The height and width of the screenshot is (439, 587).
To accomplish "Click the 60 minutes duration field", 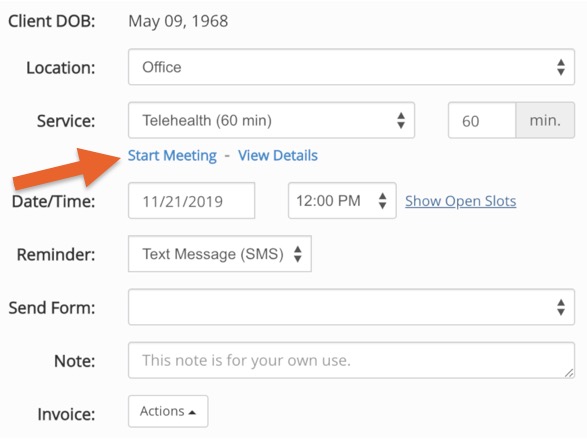I will click(482, 121).
